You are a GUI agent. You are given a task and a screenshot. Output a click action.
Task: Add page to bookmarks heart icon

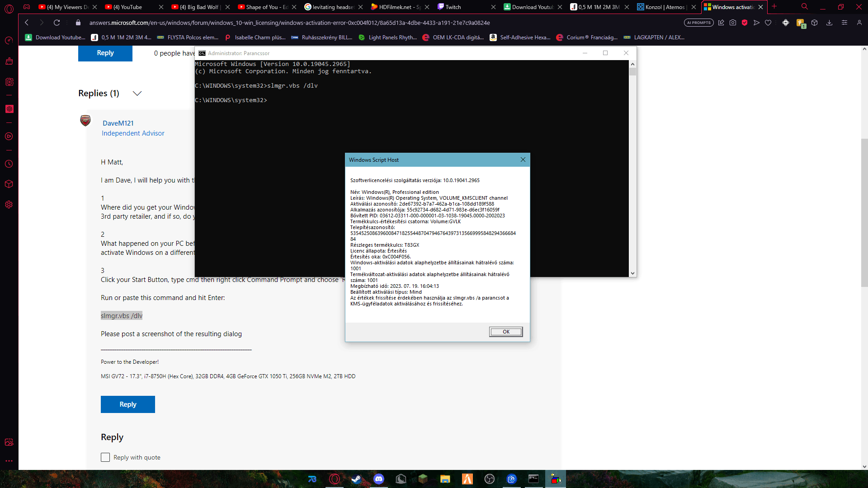tap(768, 23)
